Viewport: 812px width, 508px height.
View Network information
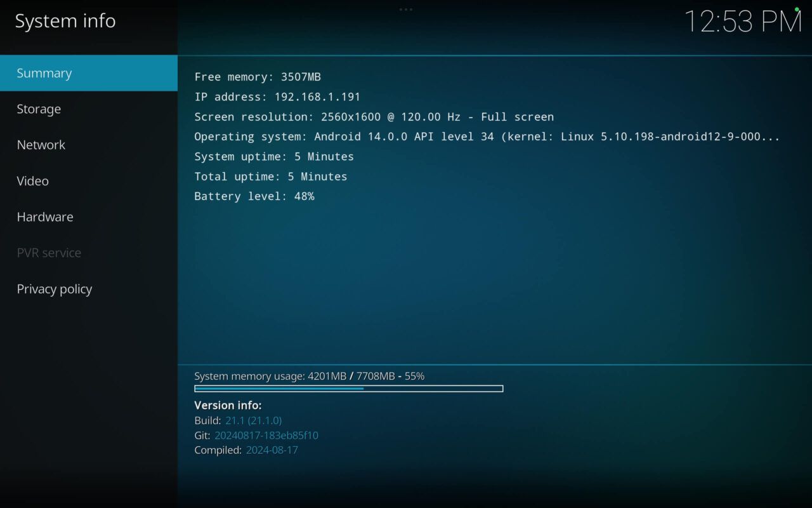point(41,145)
